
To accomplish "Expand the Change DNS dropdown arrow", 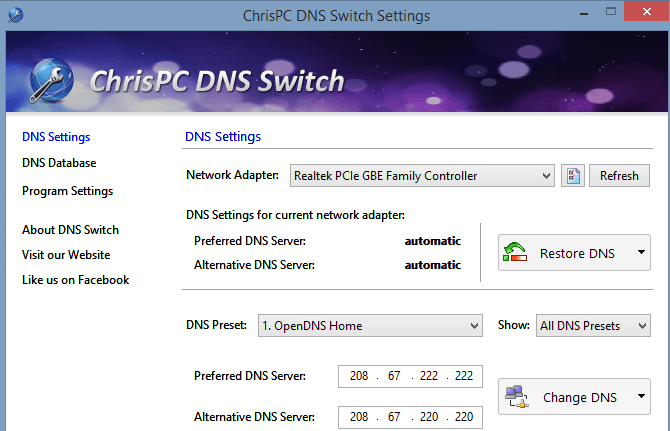I will pyautogui.click(x=641, y=396).
